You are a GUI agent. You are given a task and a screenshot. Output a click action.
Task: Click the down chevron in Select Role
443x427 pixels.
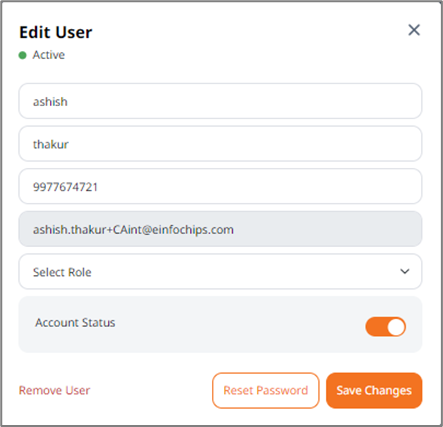coord(405,271)
